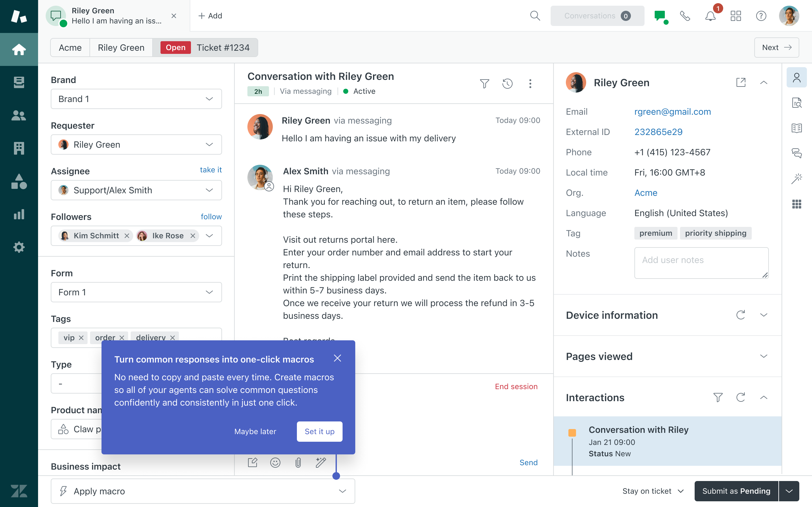Click the Add user notes field
The width and height of the screenshot is (812, 507).
(x=701, y=263)
